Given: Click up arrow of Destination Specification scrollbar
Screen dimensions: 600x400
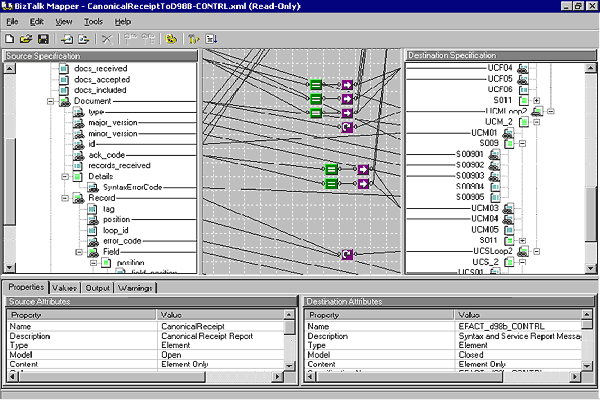Looking at the screenshot, I should (x=590, y=69).
